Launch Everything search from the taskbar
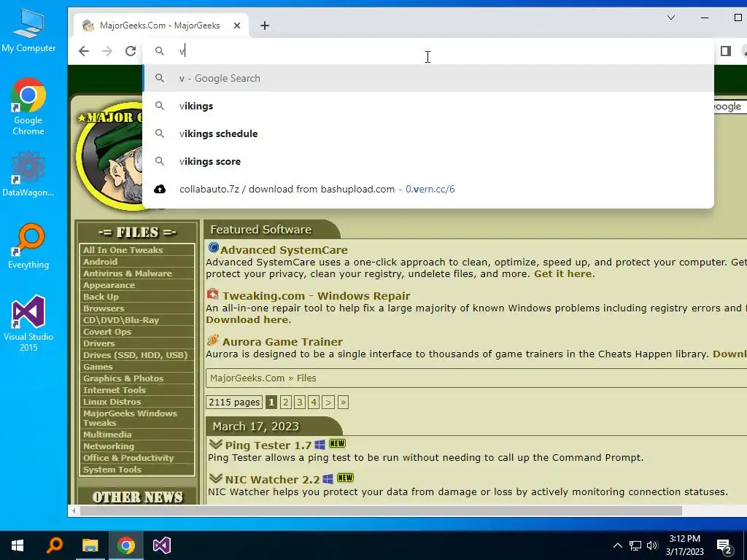The image size is (747, 560). pyautogui.click(x=54, y=545)
